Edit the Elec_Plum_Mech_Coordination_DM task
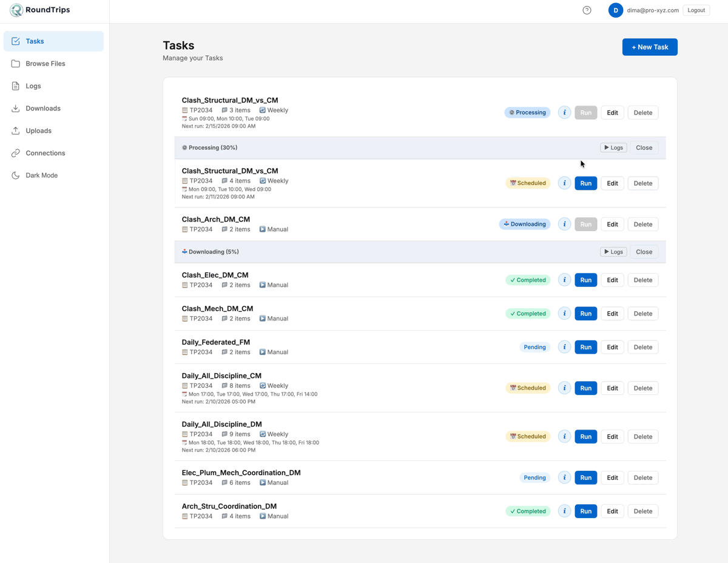The height and width of the screenshot is (563, 728). coord(612,478)
